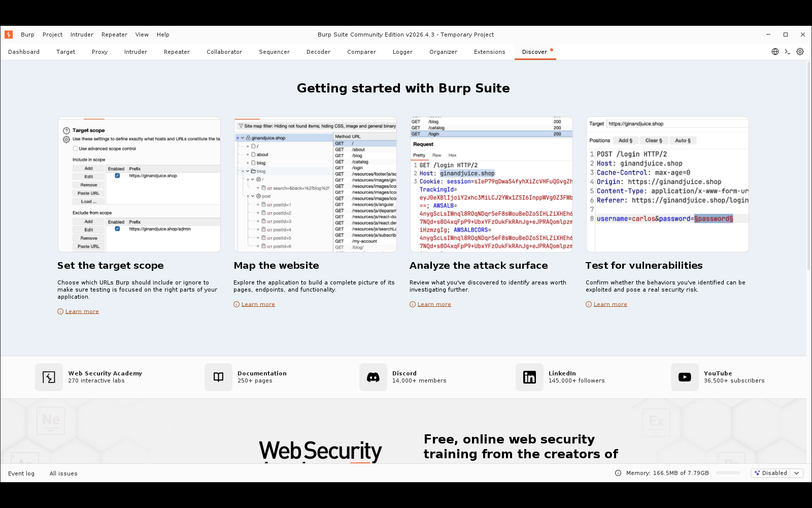
Task: Click the Burp Suite logo icon
Action: tap(9, 35)
